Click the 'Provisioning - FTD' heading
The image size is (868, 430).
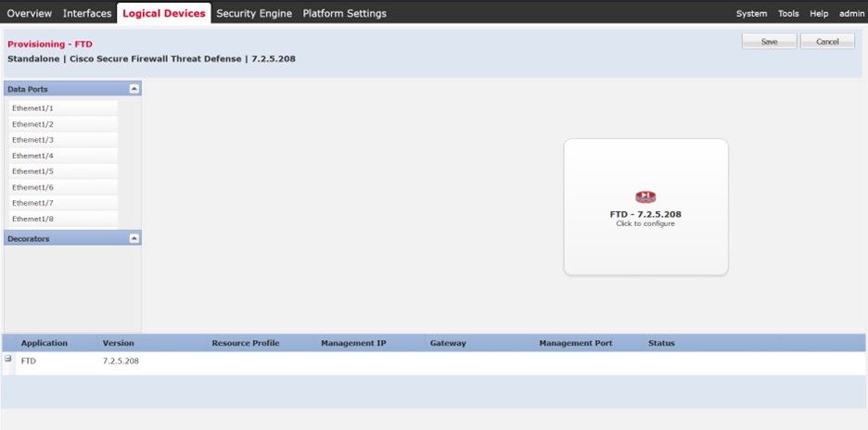coord(50,44)
